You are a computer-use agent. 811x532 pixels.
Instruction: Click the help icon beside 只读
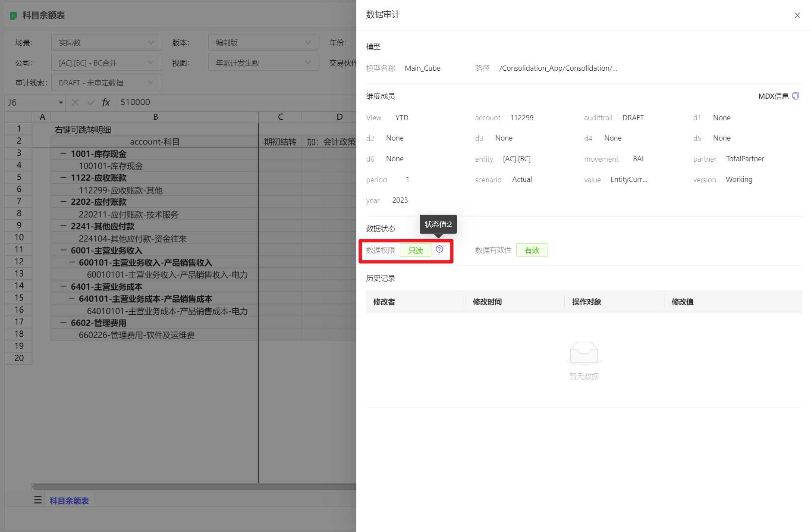click(x=439, y=249)
